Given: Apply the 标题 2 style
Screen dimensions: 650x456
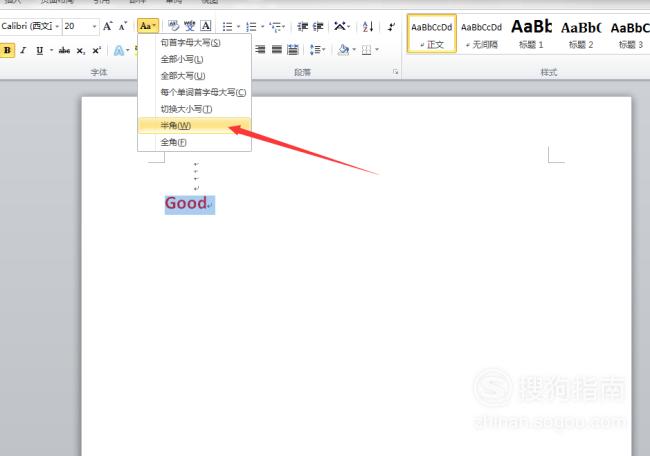Looking at the screenshot, I should [x=581, y=34].
